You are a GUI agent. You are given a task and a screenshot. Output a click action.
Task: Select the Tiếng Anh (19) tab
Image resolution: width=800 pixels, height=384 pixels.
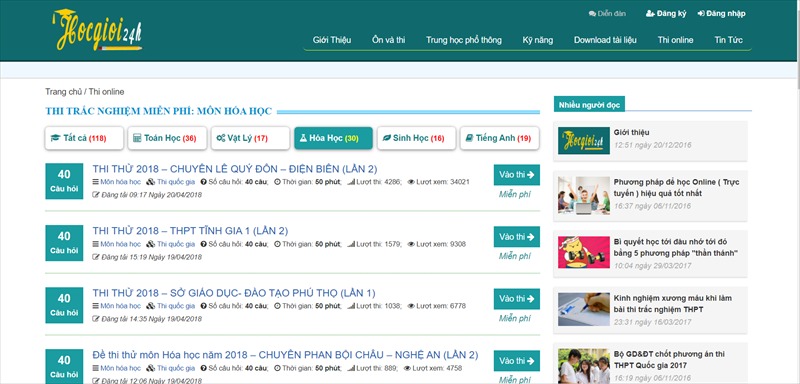pos(499,138)
